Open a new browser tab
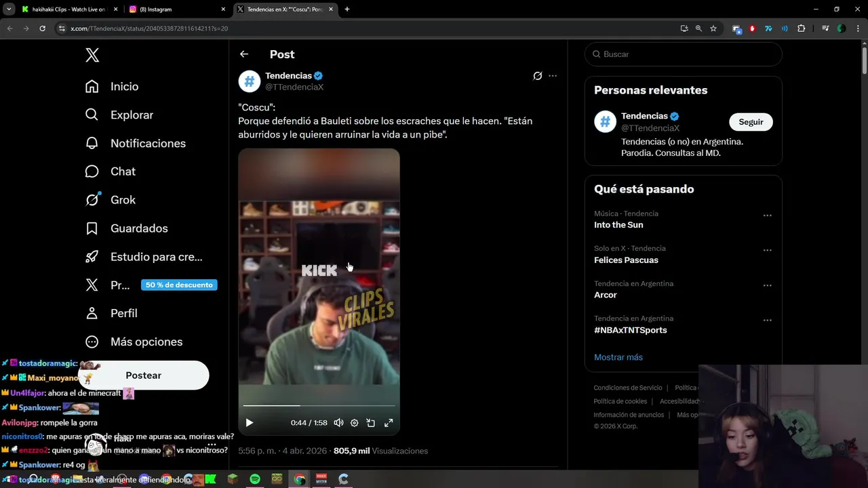This screenshot has height=488, width=868. 347,9
